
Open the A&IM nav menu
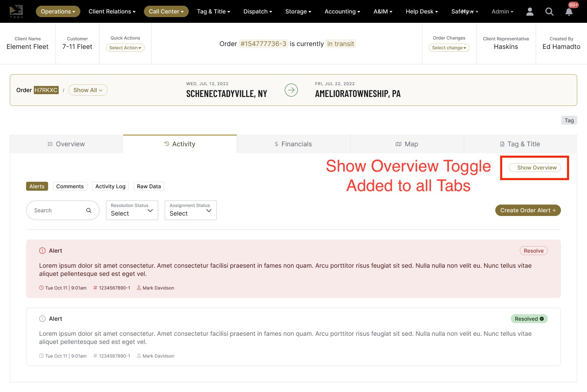[383, 11]
